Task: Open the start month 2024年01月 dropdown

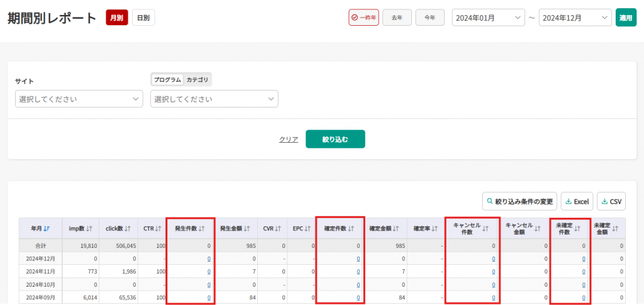Action: [x=488, y=18]
